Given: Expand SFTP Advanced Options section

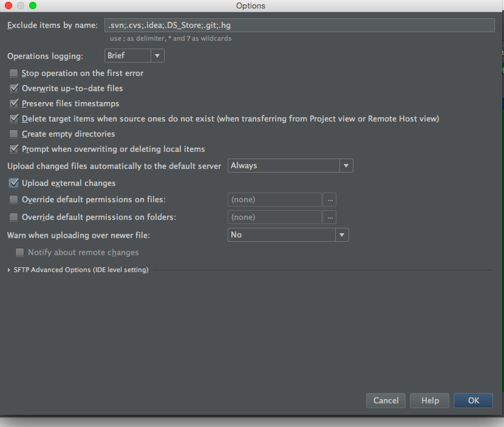Looking at the screenshot, I should click(x=9, y=270).
